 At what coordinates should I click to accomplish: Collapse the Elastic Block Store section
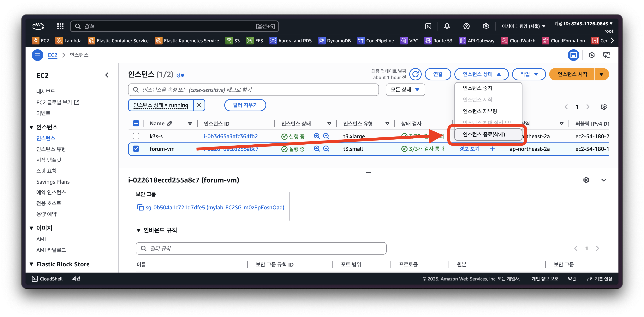[32, 264]
